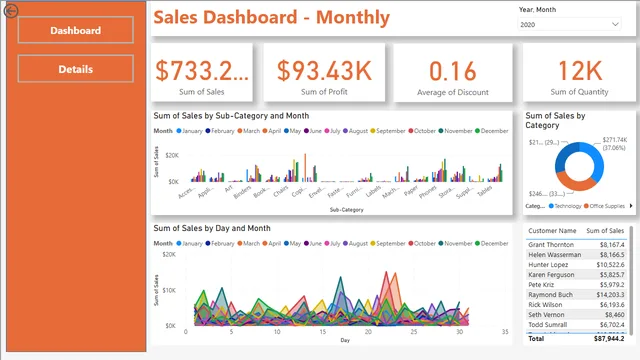This screenshot has height=360, width=640.
Task: Click August legend in Day and Month chart
Action: tap(356, 244)
